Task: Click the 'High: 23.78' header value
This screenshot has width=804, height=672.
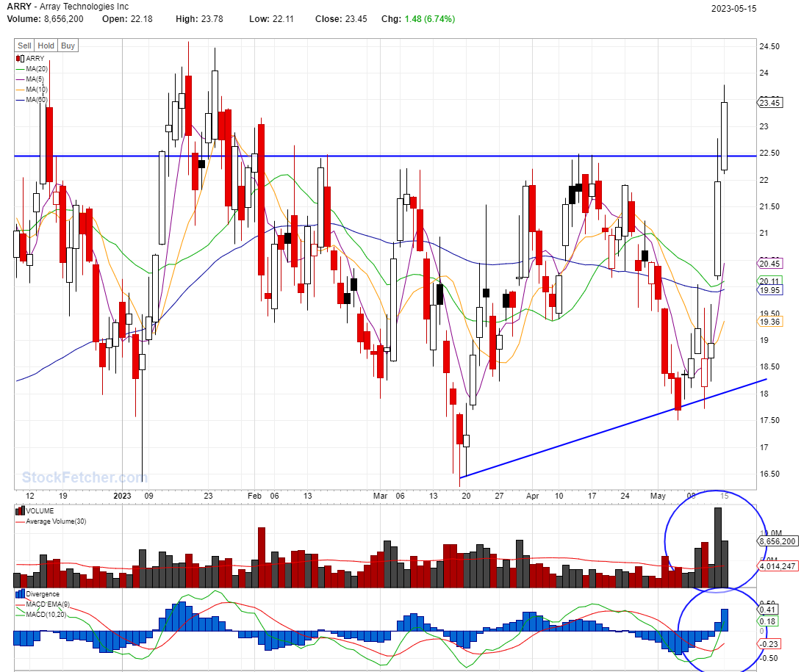Action: pyautogui.click(x=199, y=19)
